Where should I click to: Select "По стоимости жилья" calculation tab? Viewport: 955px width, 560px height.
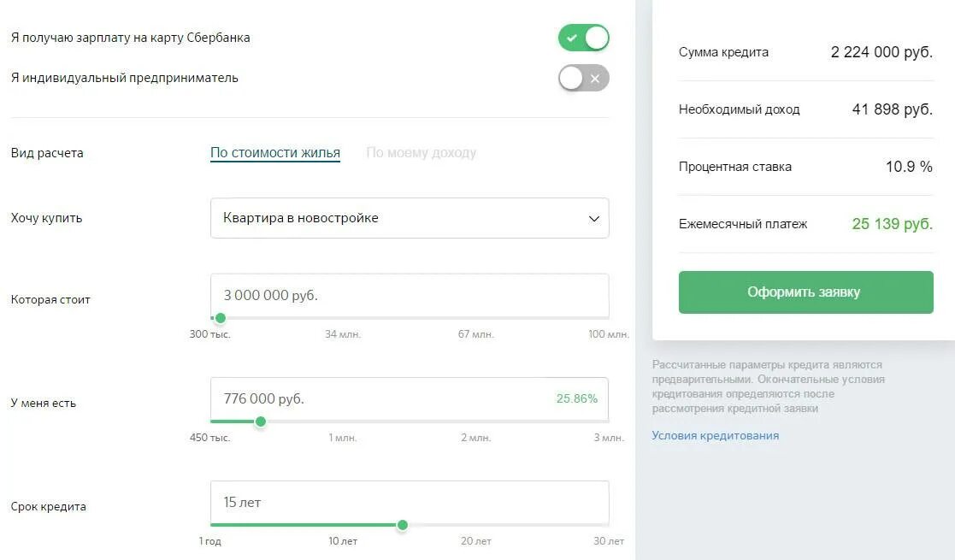tap(275, 152)
